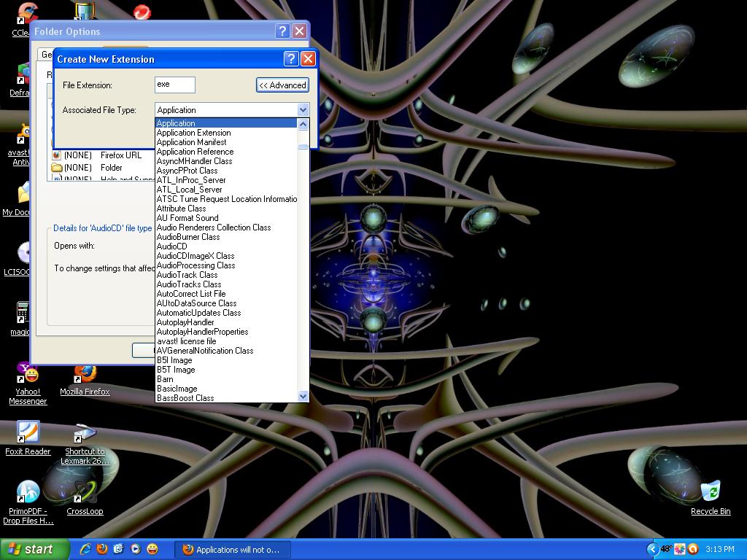The width and height of the screenshot is (747, 560).
Task: Click the system clock showing 3:13 PM
Action: click(x=720, y=549)
